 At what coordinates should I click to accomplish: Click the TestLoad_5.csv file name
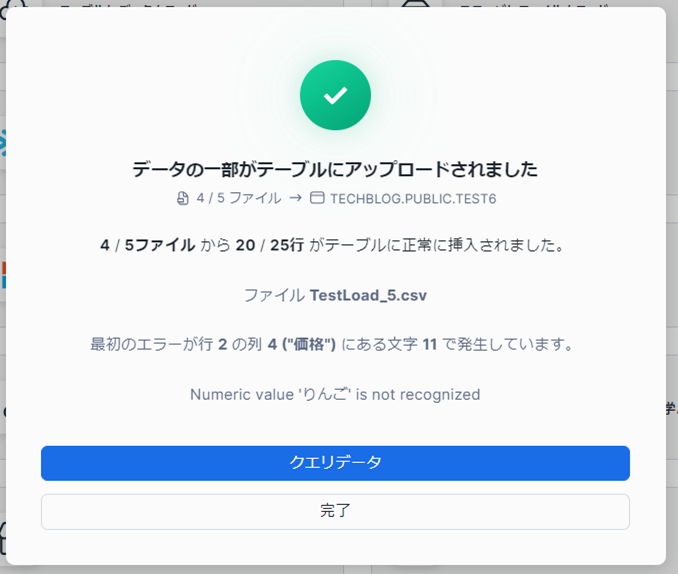point(368,296)
